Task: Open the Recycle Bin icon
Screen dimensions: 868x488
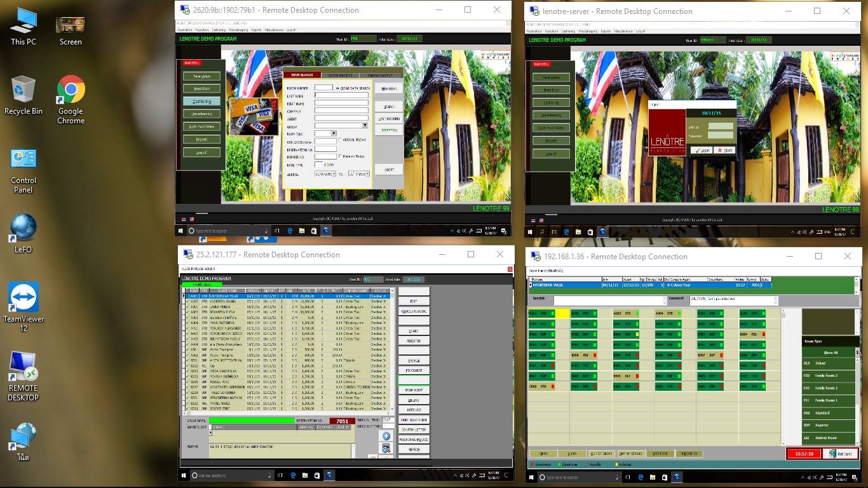Action: point(24,90)
